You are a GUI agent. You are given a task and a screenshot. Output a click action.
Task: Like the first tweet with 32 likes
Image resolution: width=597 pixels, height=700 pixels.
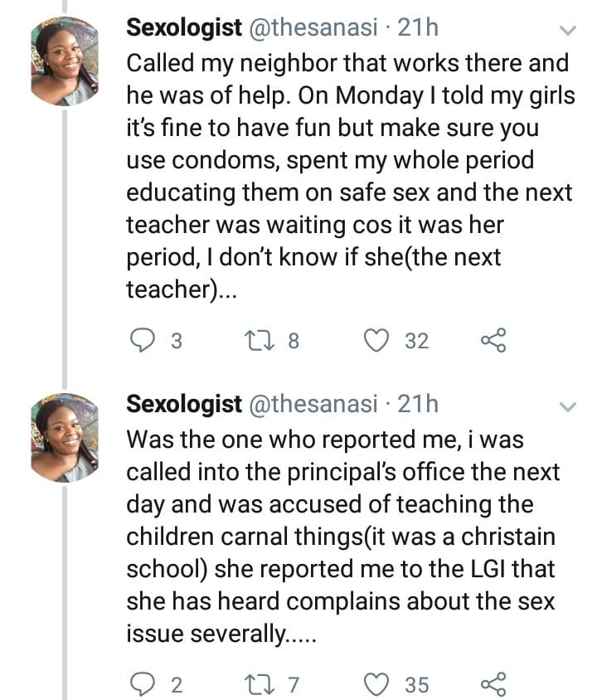pyautogui.click(x=379, y=341)
